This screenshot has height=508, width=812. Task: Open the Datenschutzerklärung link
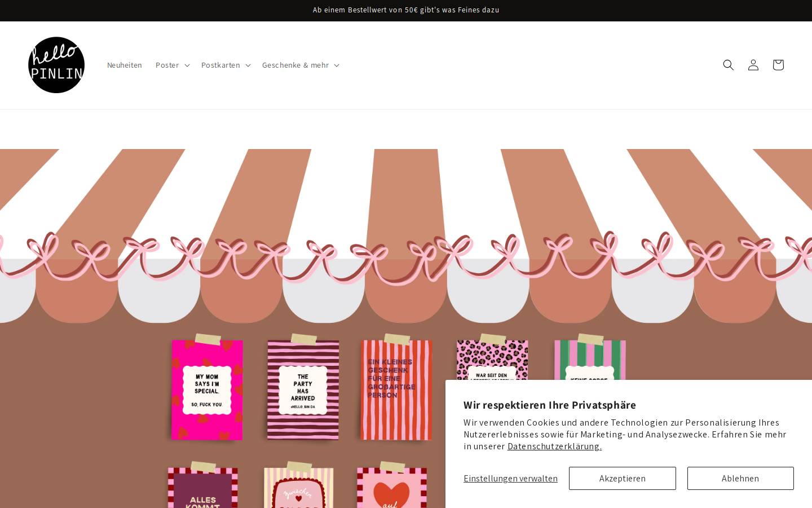[554, 446]
